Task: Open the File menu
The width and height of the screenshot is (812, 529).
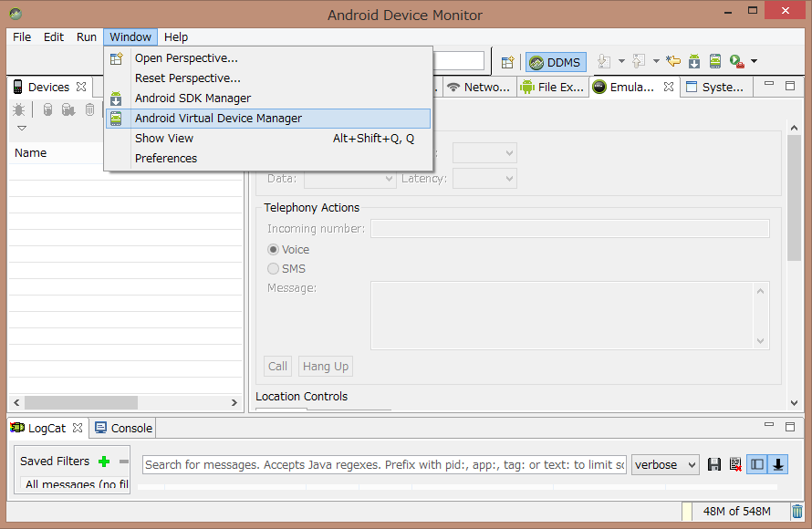Action: coord(22,37)
